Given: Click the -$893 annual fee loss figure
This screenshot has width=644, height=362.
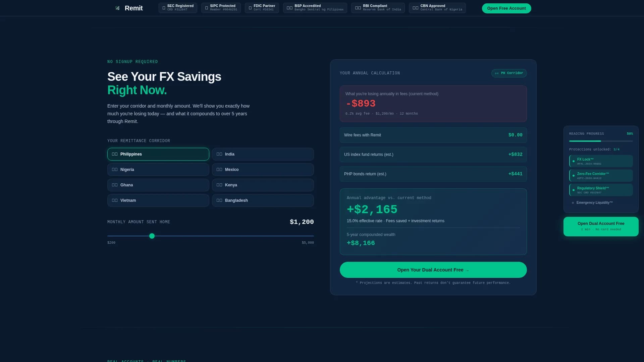Looking at the screenshot, I should (361, 104).
